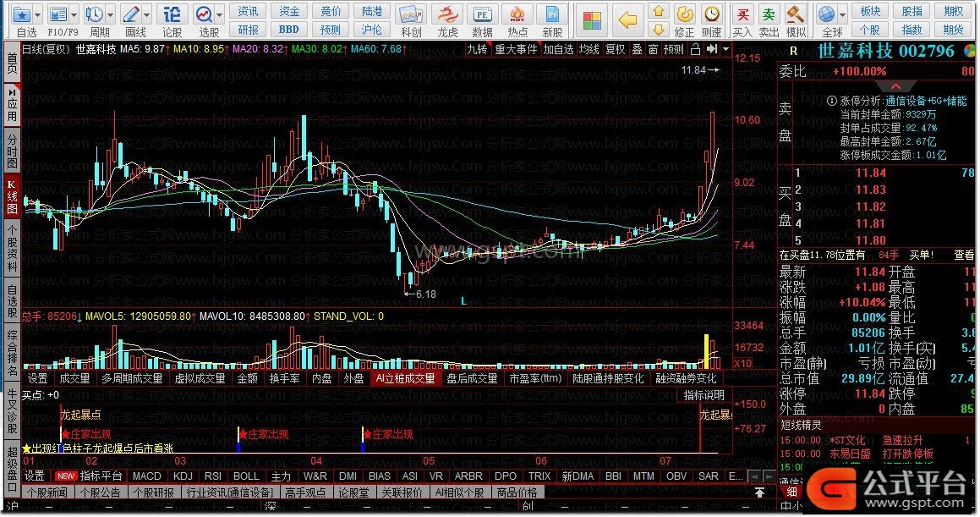The height and width of the screenshot is (517, 980).
Task: Open the F10/F9 company info icon
Action: click(x=58, y=14)
